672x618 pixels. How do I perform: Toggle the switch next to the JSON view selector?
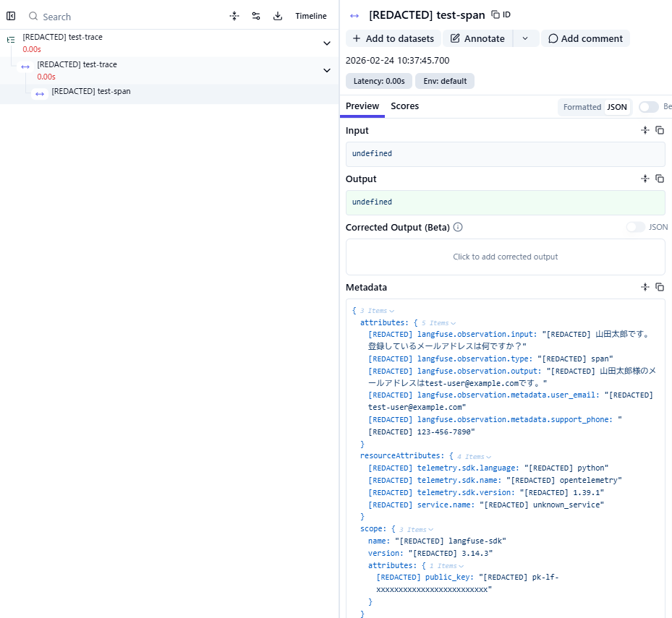[x=648, y=107]
